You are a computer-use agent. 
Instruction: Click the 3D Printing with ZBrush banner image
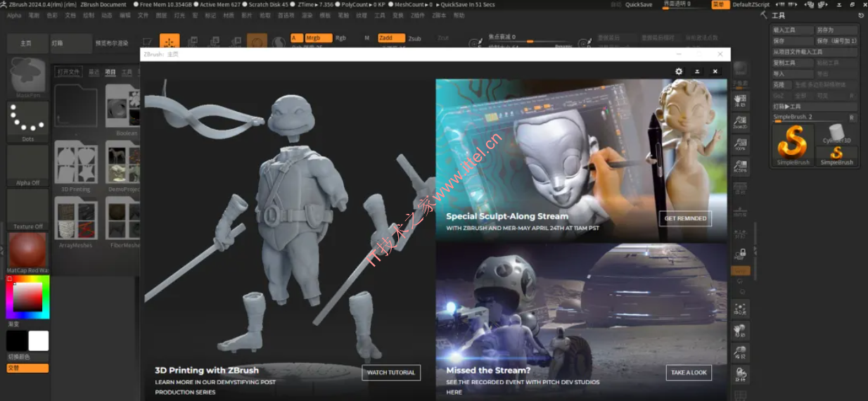point(288,239)
